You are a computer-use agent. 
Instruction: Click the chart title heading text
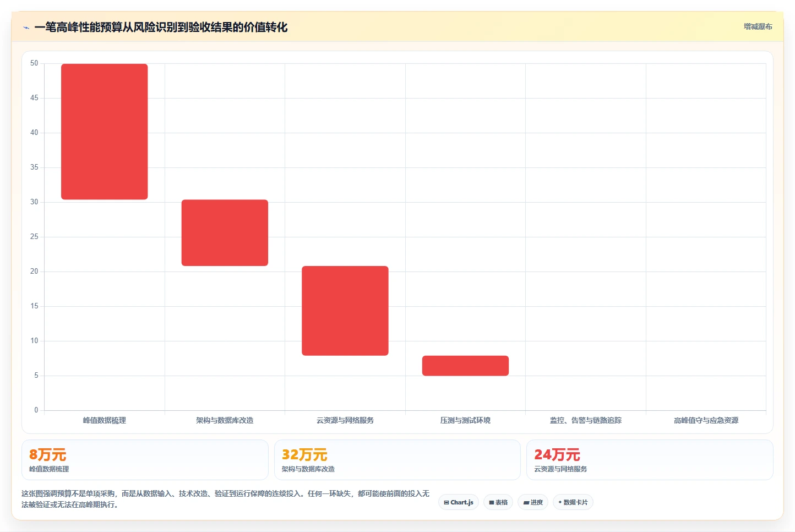(161, 28)
